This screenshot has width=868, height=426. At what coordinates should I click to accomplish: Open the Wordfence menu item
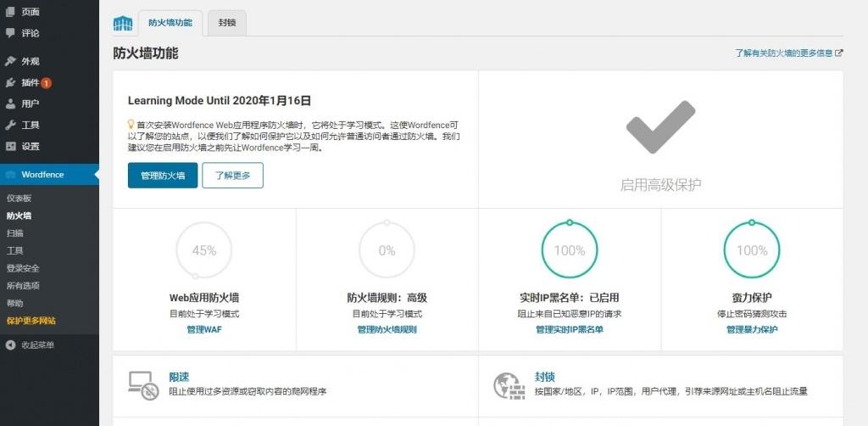point(49,175)
